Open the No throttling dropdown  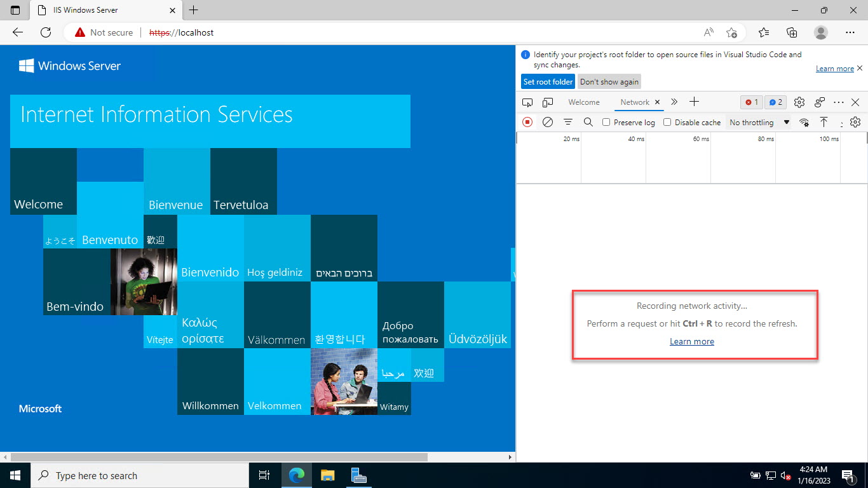(759, 122)
